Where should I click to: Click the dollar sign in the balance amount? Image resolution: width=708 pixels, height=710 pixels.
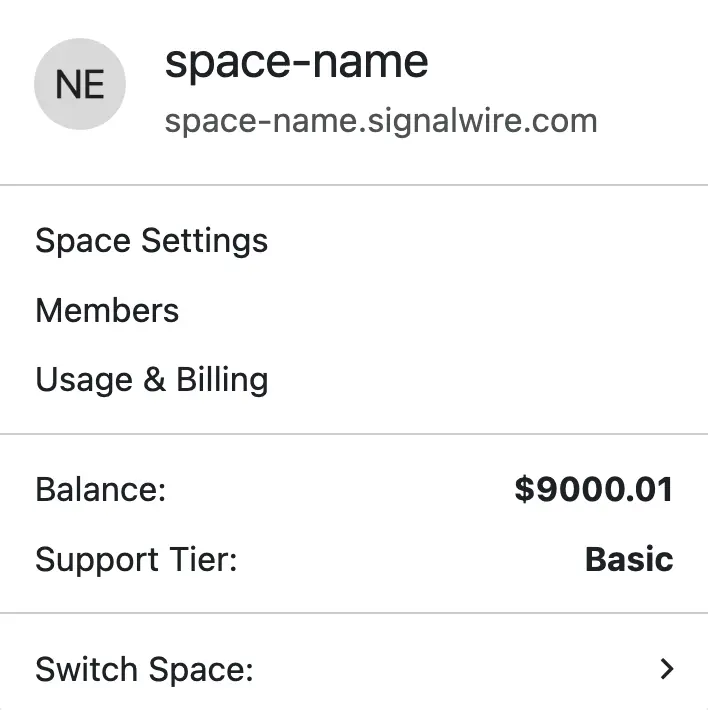524,490
